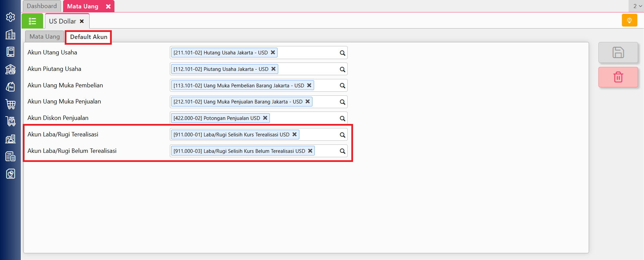Close the US Dollar tab
The width and height of the screenshot is (644, 260).
[x=82, y=21]
